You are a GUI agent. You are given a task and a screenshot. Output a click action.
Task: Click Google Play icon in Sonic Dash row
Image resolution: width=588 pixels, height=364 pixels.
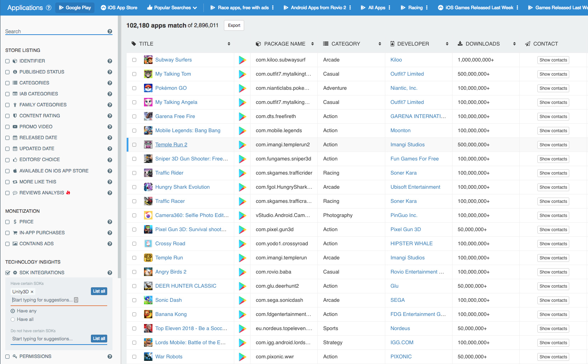click(242, 300)
